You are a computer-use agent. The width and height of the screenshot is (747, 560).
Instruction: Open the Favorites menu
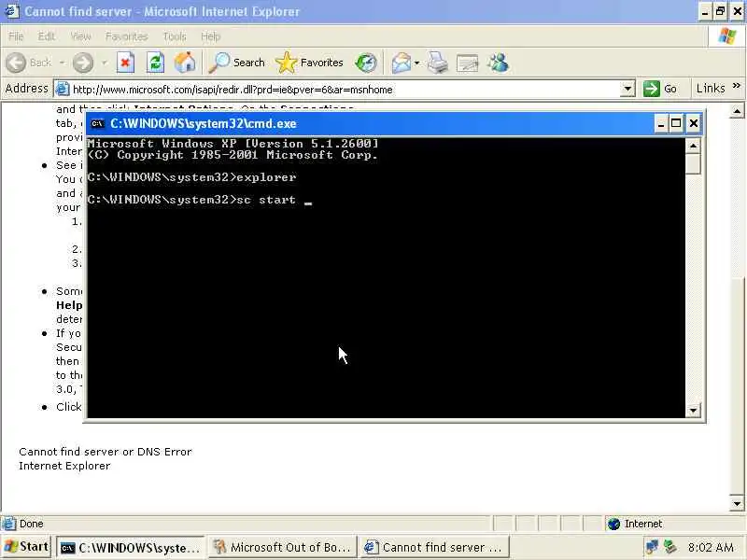point(126,36)
